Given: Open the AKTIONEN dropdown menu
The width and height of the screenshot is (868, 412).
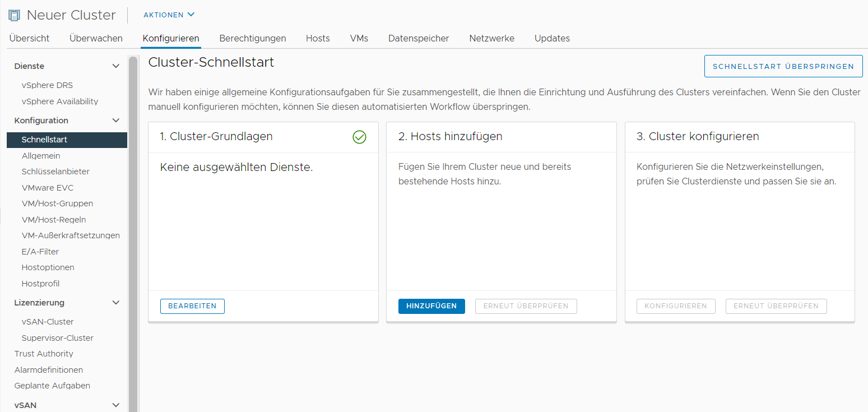Looking at the screenshot, I should (169, 15).
